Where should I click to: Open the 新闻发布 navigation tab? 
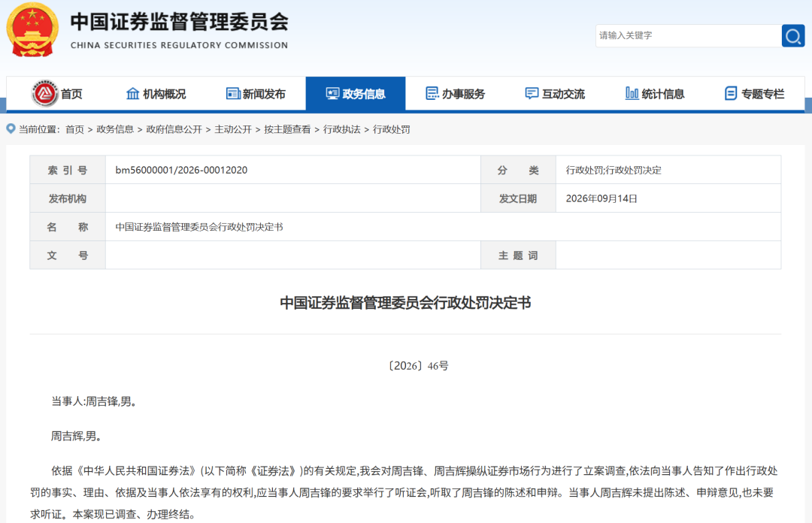click(x=256, y=94)
